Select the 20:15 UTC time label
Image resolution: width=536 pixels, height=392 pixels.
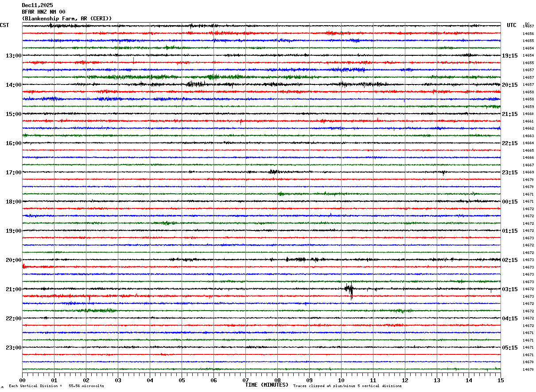coord(510,85)
